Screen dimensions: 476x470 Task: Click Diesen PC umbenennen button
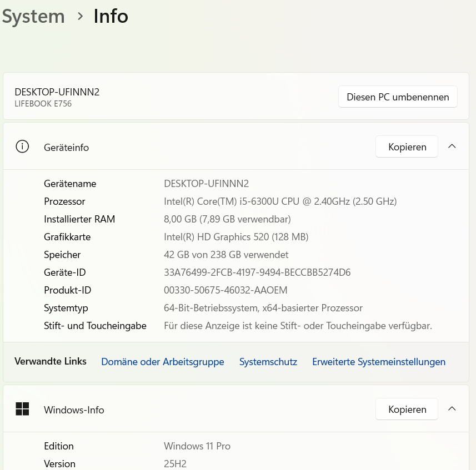[398, 97]
